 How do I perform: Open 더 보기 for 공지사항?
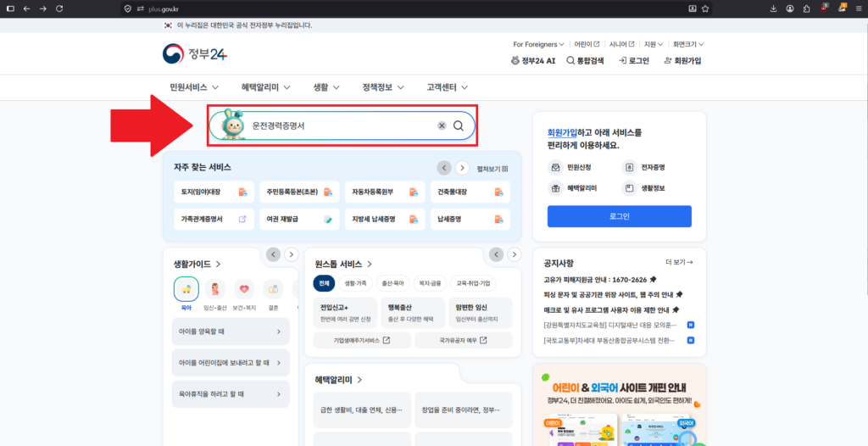coord(679,262)
